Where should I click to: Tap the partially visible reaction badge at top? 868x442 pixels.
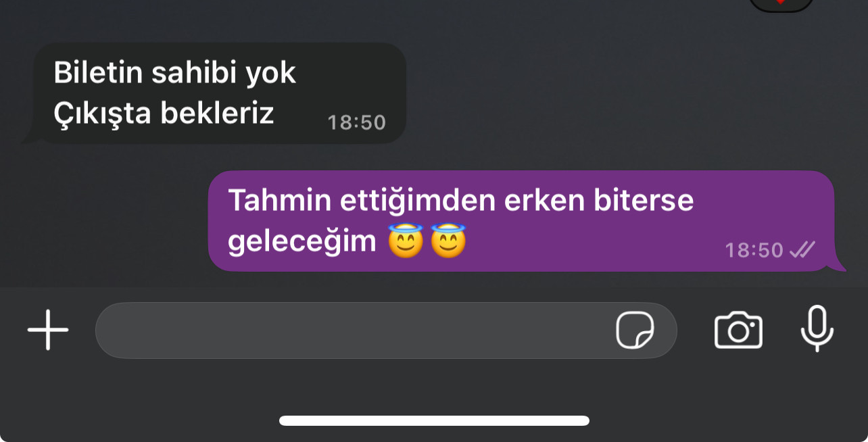click(x=781, y=5)
